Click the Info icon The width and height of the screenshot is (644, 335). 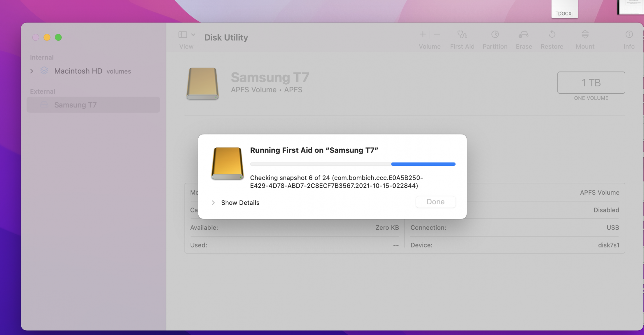(629, 34)
